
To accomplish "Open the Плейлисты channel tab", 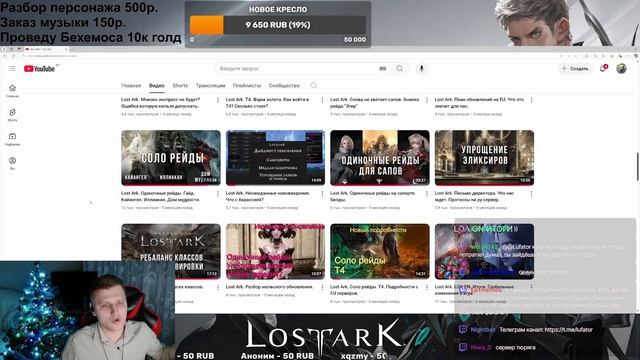I will coord(247,86).
